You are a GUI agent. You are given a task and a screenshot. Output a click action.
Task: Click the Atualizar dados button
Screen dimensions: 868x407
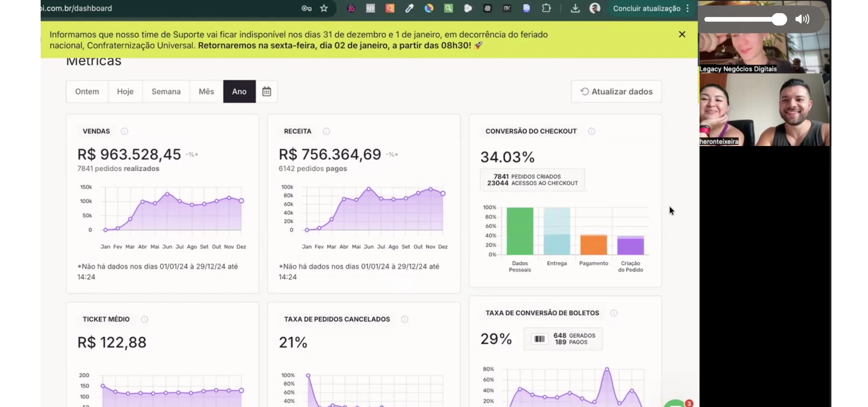pyautogui.click(x=616, y=91)
